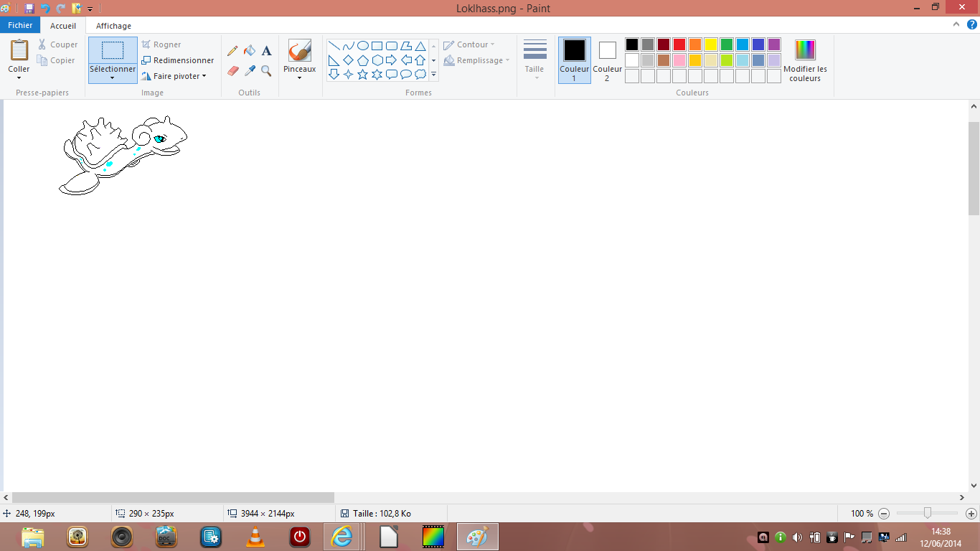This screenshot has height=551, width=980.
Task: Open the Remplissage dropdown
Action: pos(476,60)
